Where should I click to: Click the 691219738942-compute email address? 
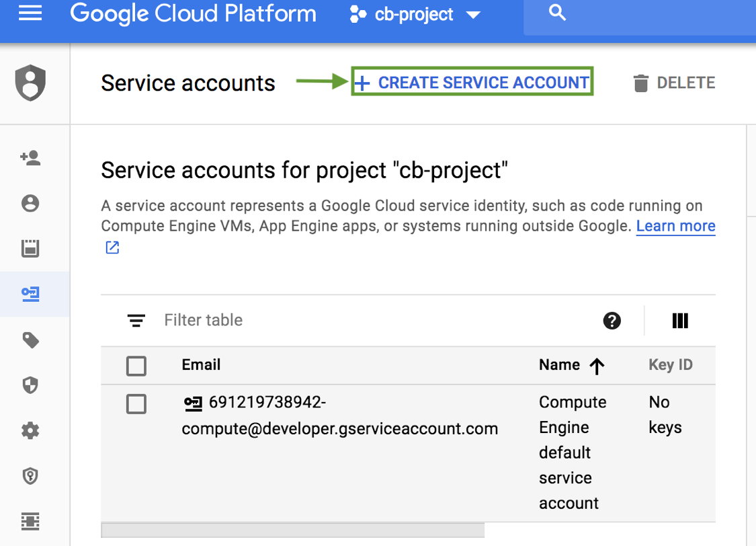click(339, 416)
